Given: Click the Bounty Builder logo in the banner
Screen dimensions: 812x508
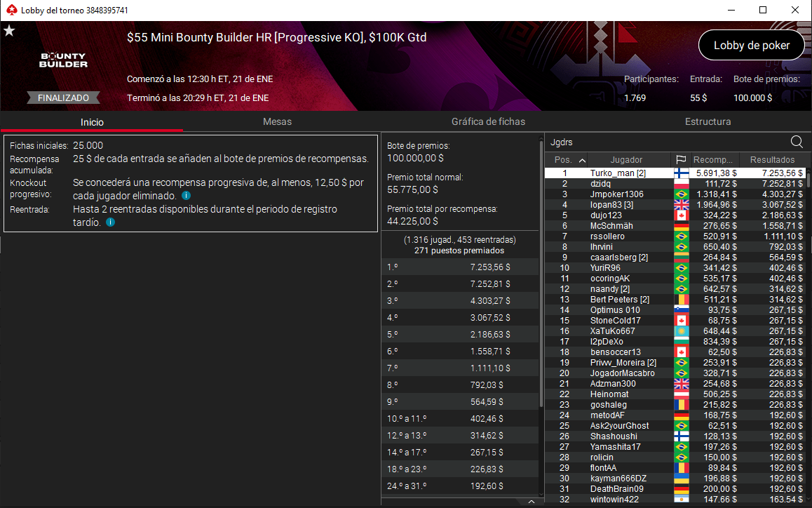Looking at the screenshot, I should [x=64, y=60].
